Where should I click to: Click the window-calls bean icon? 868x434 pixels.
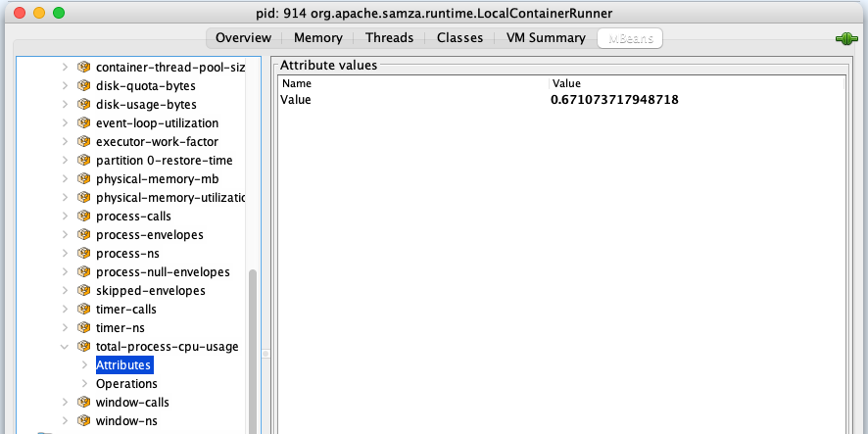[83, 402]
